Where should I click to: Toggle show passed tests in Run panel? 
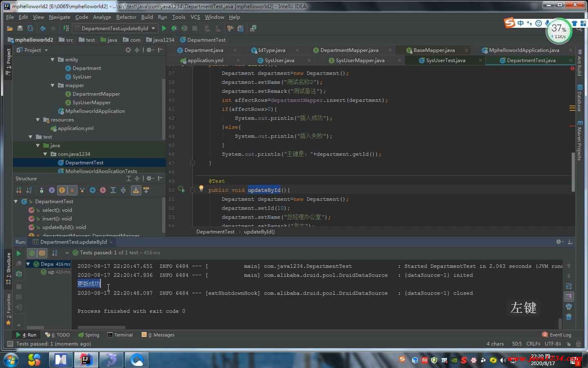pos(32,253)
